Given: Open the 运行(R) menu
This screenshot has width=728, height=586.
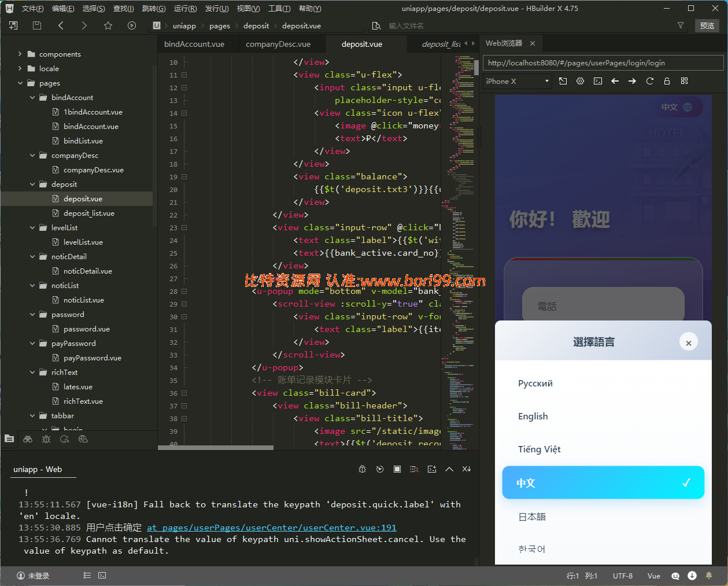Looking at the screenshot, I should pyautogui.click(x=185, y=8).
